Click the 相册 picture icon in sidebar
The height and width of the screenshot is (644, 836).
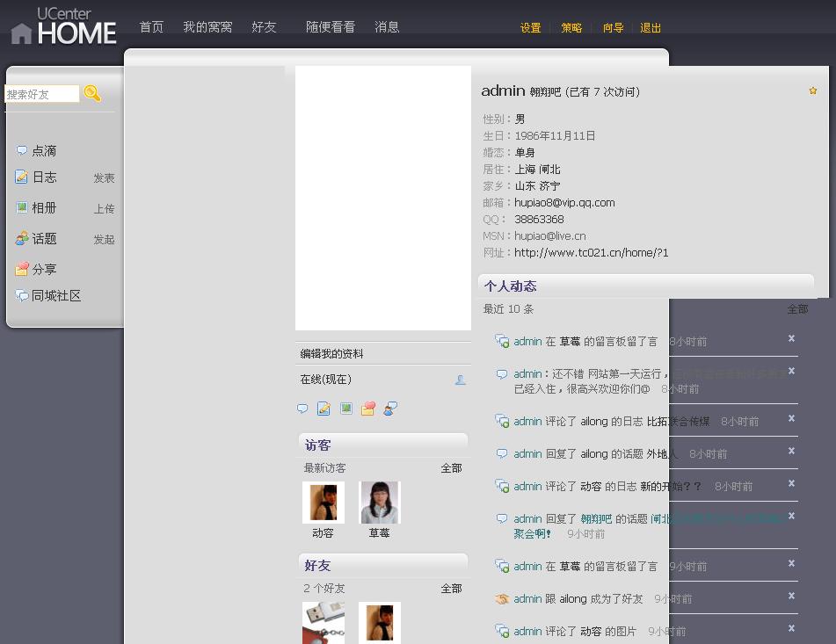(x=21, y=207)
